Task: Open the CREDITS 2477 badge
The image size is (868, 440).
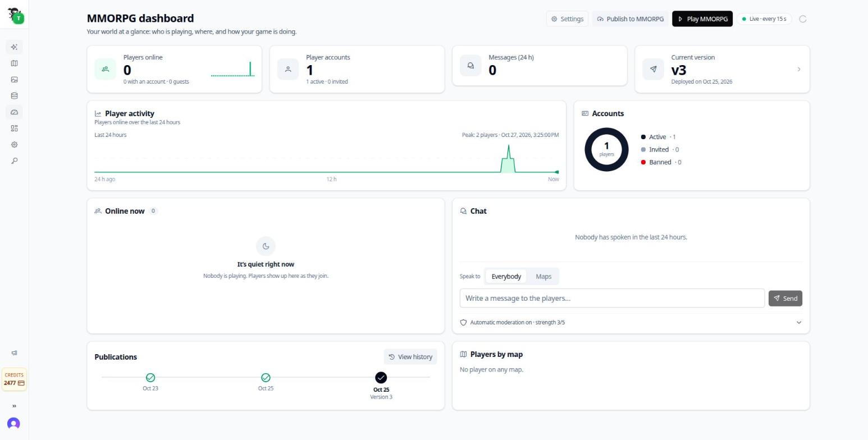Action: pyautogui.click(x=14, y=379)
